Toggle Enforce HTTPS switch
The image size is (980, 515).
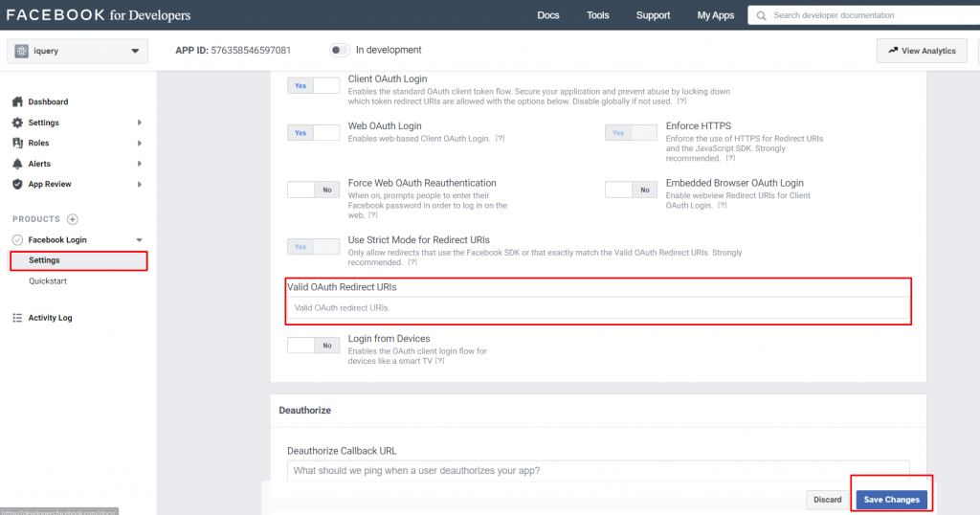coord(632,132)
